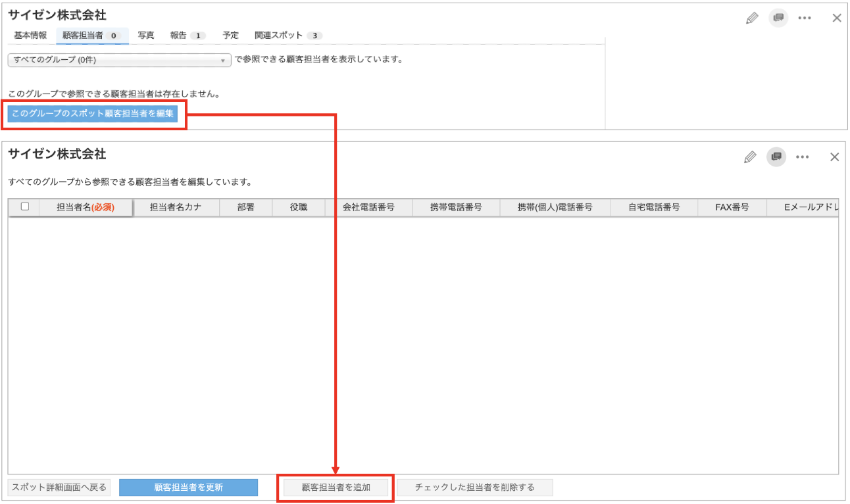Close the lower サイゼン株式会社 panel
850x504 pixels.
(834, 157)
